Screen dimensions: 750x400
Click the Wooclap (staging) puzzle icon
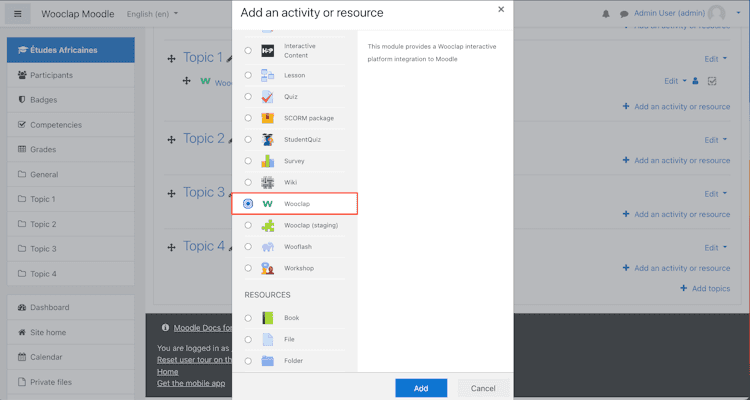(267, 225)
